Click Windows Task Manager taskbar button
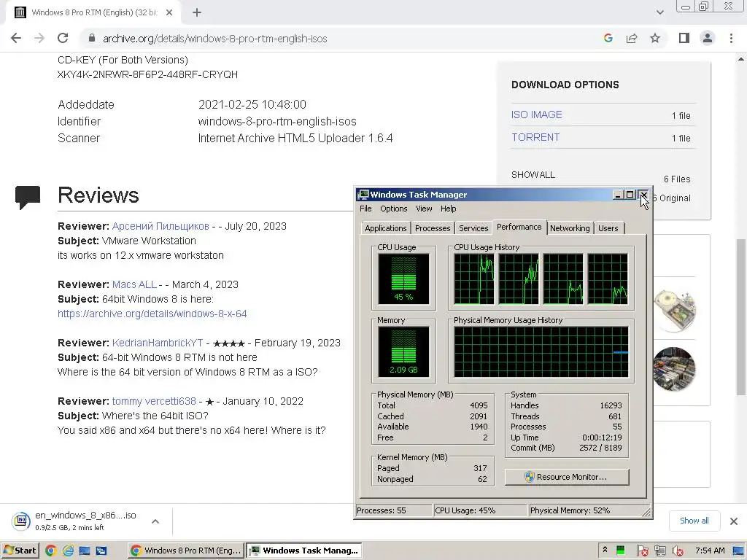 tap(304, 551)
